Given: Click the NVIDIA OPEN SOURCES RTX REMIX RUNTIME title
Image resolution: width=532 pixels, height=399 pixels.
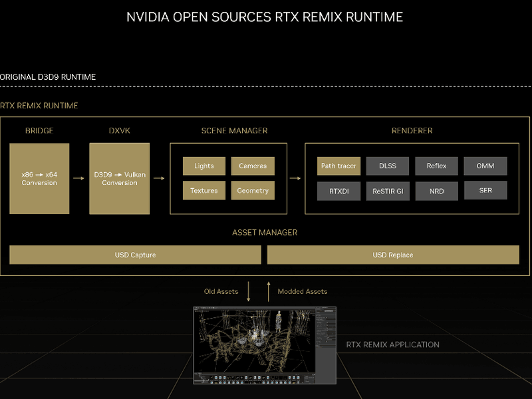Looking at the screenshot, I should tap(265, 17).
